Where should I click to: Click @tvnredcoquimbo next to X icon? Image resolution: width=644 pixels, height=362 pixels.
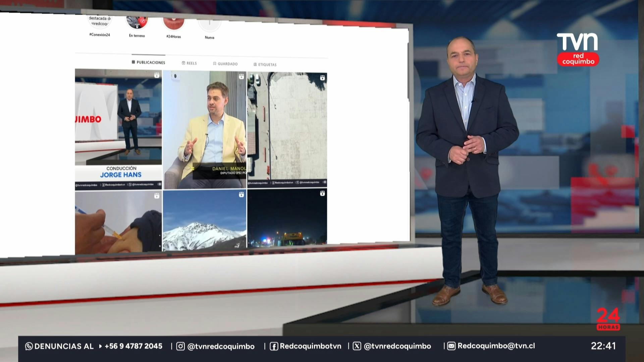tap(397, 346)
